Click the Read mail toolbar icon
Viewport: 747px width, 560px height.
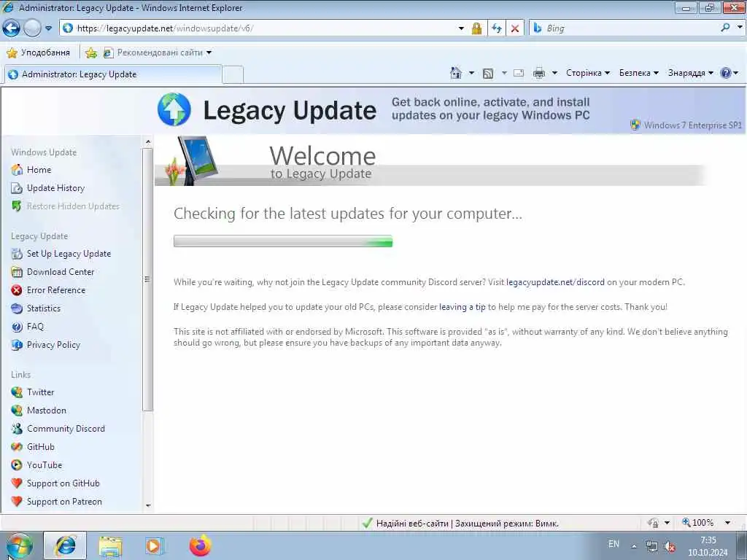pos(519,74)
